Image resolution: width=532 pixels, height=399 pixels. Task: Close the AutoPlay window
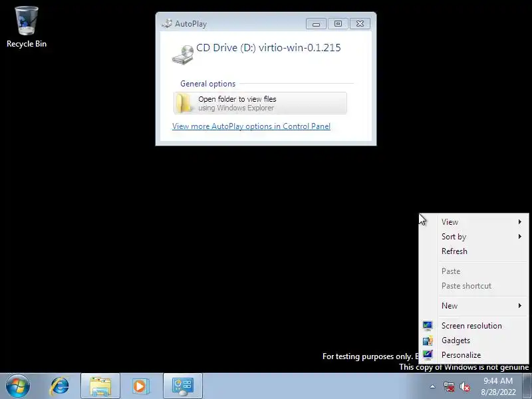tap(360, 24)
